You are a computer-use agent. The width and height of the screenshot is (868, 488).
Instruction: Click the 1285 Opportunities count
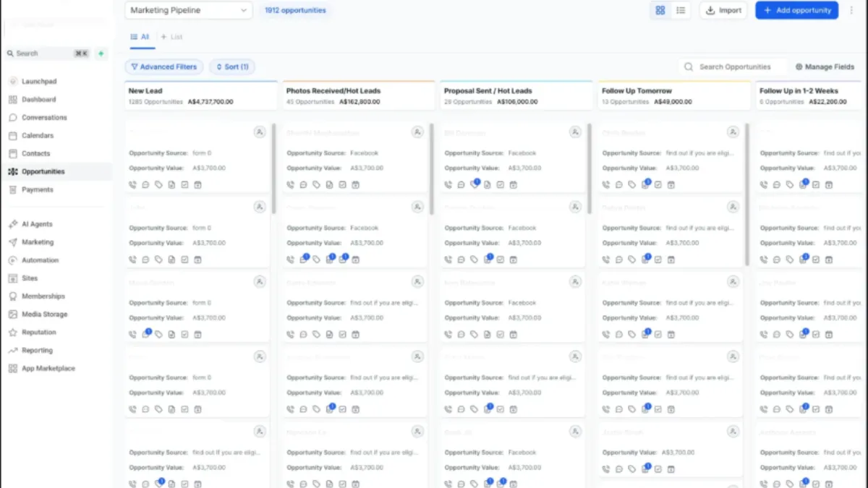coord(156,102)
